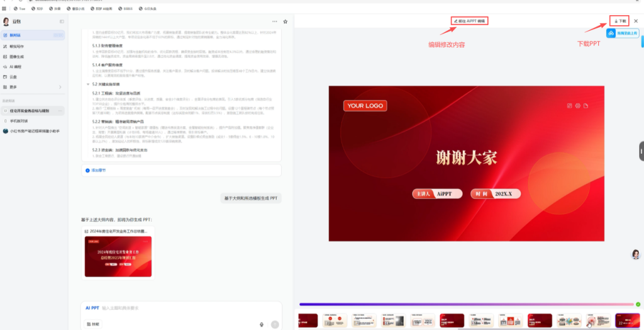
Task: Select the 5.1.4 客户服务维度 heading
Action: [x=107, y=65]
